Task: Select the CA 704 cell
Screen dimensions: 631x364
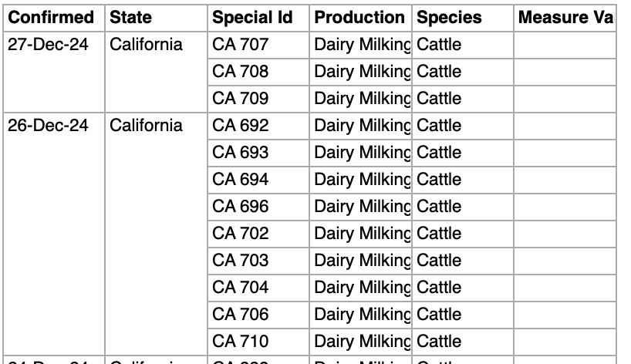Action: [258, 288]
